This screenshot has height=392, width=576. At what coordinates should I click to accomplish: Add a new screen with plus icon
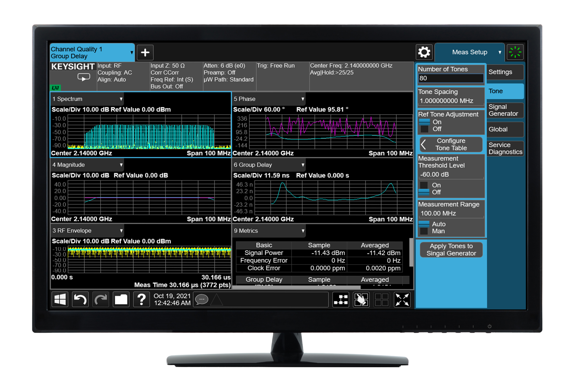click(145, 52)
